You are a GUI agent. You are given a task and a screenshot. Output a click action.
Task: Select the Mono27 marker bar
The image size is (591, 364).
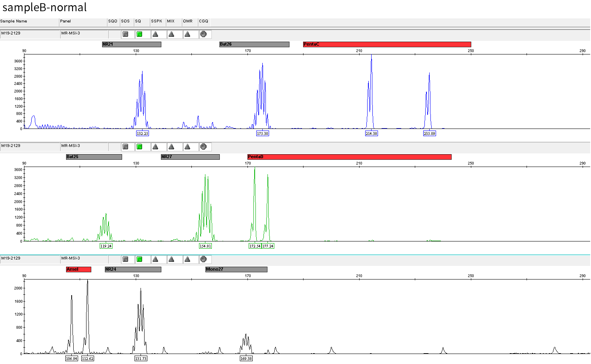click(236, 269)
